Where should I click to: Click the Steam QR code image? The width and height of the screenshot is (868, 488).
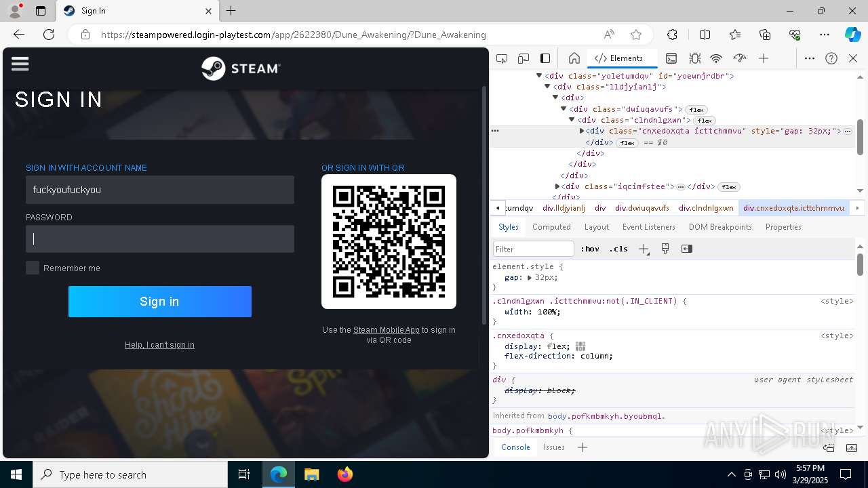tap(389, 241)
